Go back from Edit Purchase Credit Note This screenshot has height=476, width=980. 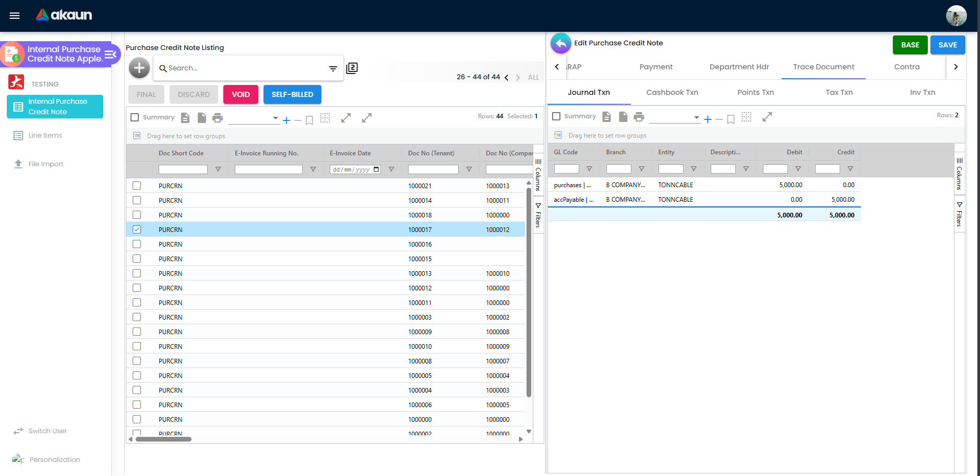click(x=561, y=44)
